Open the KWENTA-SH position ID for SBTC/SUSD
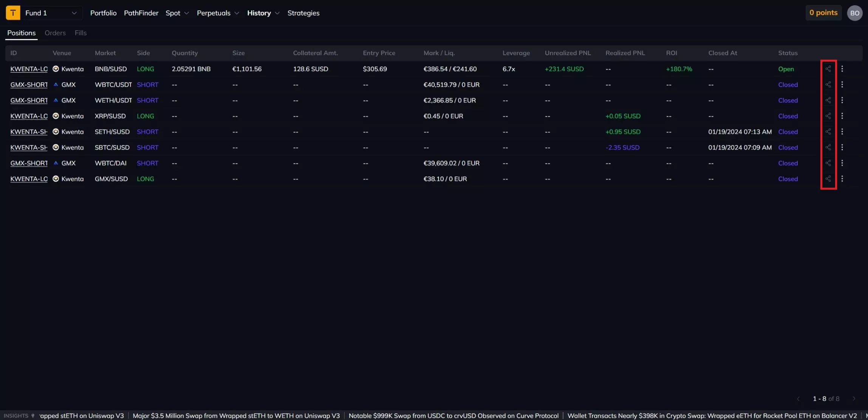The width and height of the screenshot is (868, 420). pos(29,147)
